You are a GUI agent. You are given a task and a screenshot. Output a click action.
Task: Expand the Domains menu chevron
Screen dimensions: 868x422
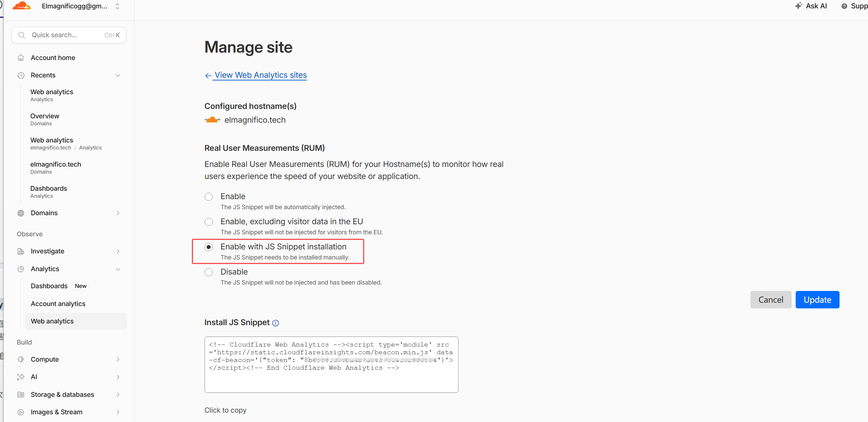[x=118, y=213]
